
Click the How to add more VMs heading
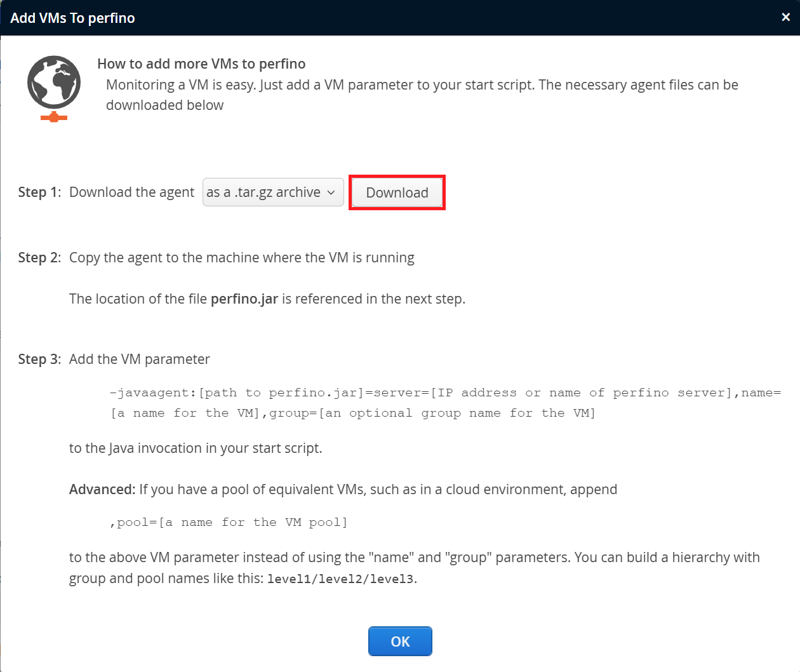(201, 64)
